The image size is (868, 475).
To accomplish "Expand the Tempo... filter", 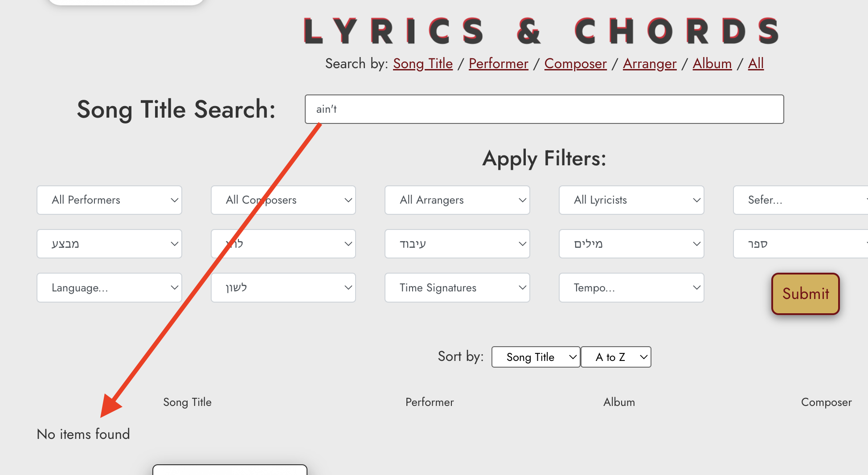I will (x=631, y=288).
